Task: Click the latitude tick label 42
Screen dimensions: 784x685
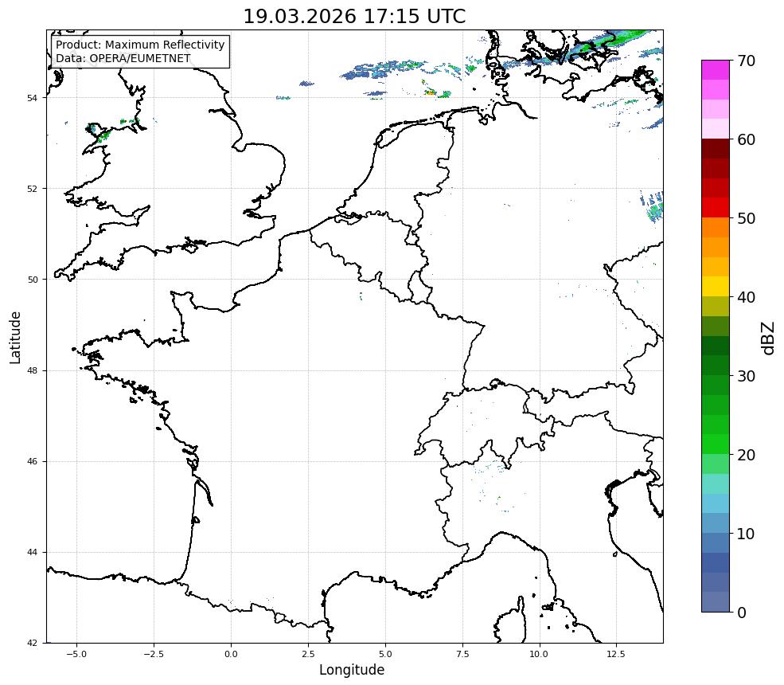Action: coord(32,643)
